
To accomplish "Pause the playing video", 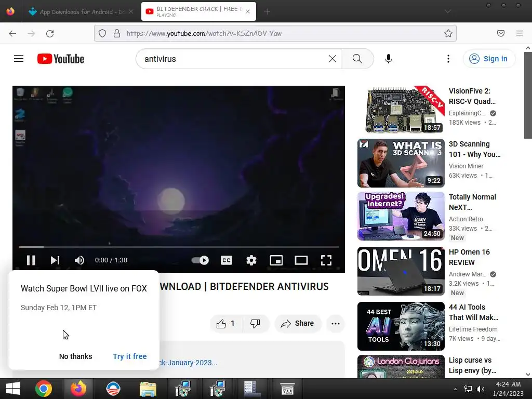I will (x=31, y=260).
